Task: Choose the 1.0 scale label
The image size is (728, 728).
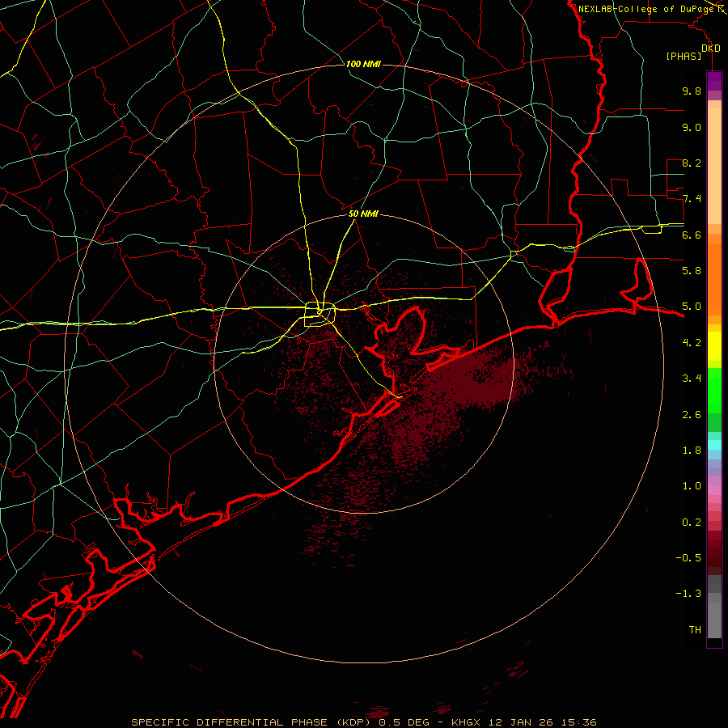Action: (692, 486)
